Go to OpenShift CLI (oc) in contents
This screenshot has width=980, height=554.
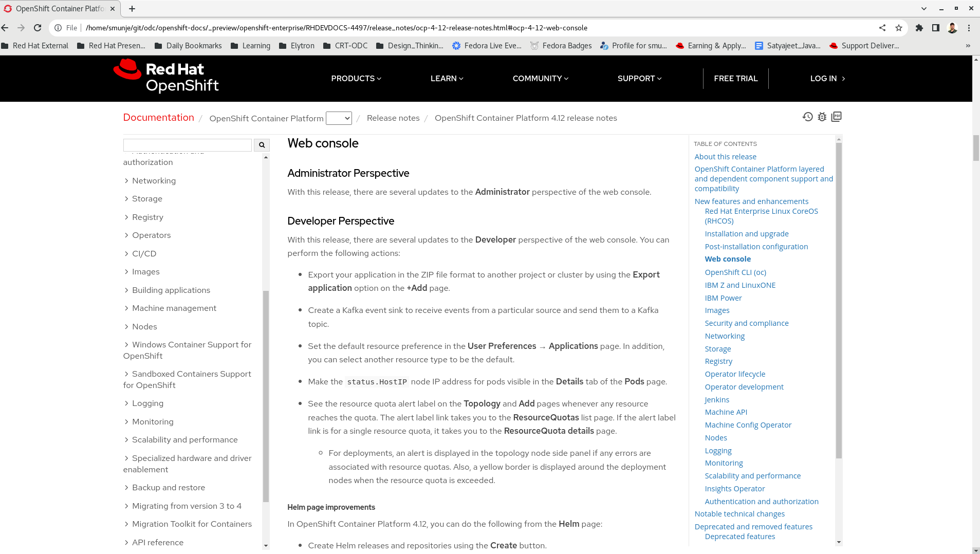tap(735, 272)
